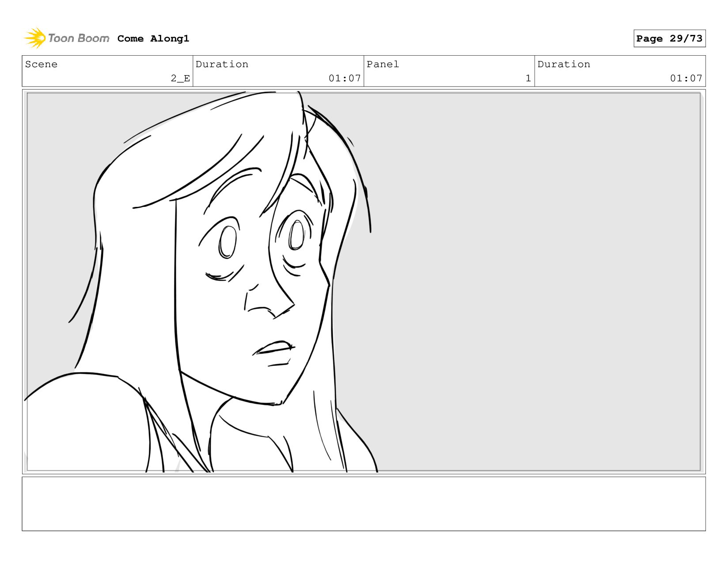Click the 'Scene' header label
This screenshot has height=564, width=728.
click(41, 64)
